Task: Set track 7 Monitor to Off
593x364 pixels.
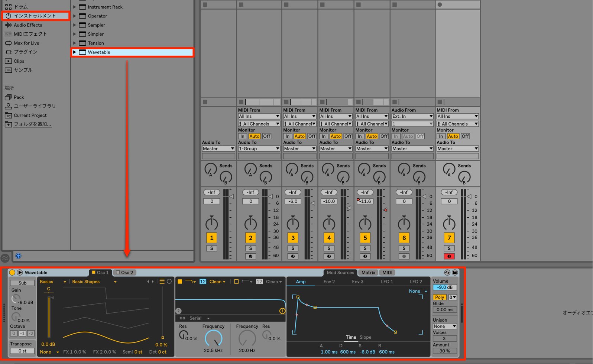Action: 465,136
